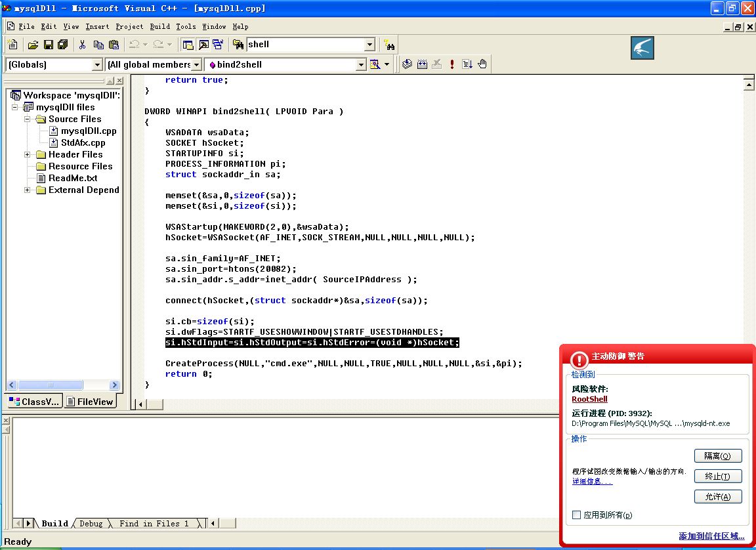Click the New Text File toolbar icon
Screen dimensions: 756x550
(x=13, y=45)
